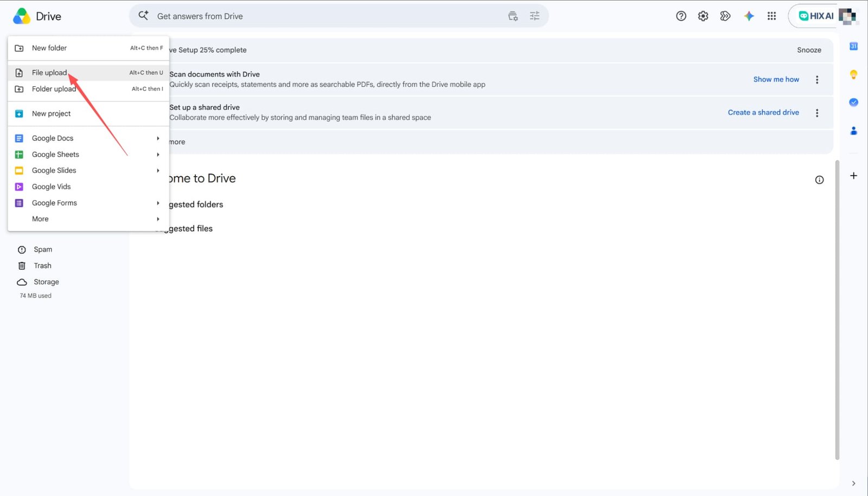Open advanced search filter options icon
This screenshot has height=496, width=868.
click(534, 16)
